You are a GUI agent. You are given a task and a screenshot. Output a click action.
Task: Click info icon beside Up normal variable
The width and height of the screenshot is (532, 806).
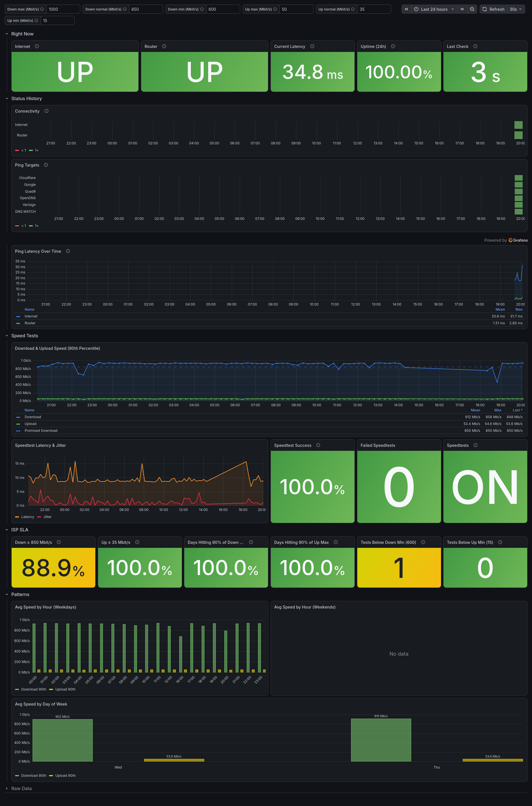click(x=353, y=9)
